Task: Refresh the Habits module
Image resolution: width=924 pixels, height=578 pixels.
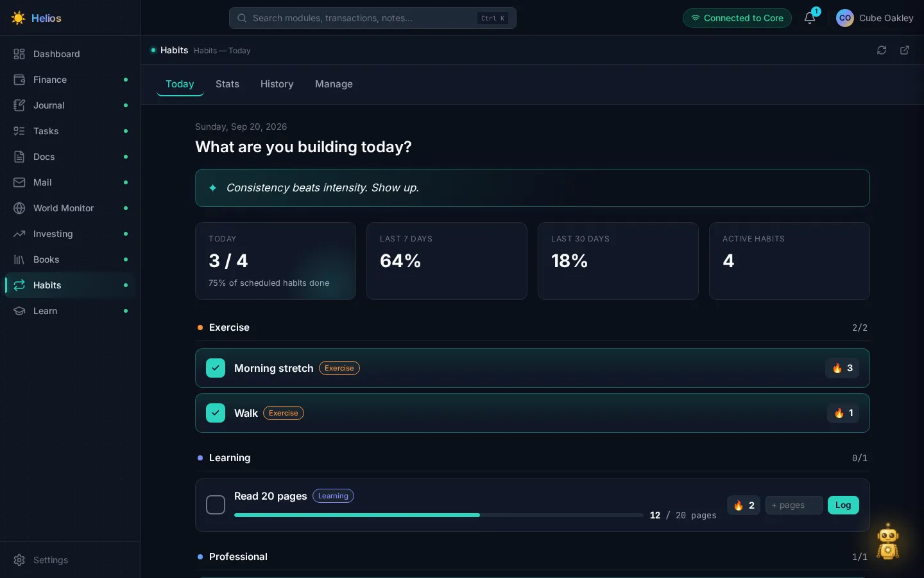Action: click(x=882, y=50)
